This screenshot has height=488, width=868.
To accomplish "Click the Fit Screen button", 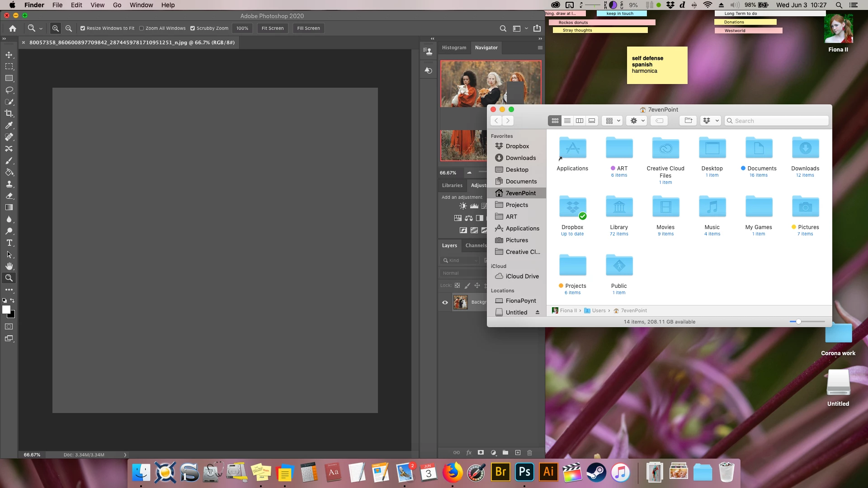I will pyautogui.click(x=273, y=28).
